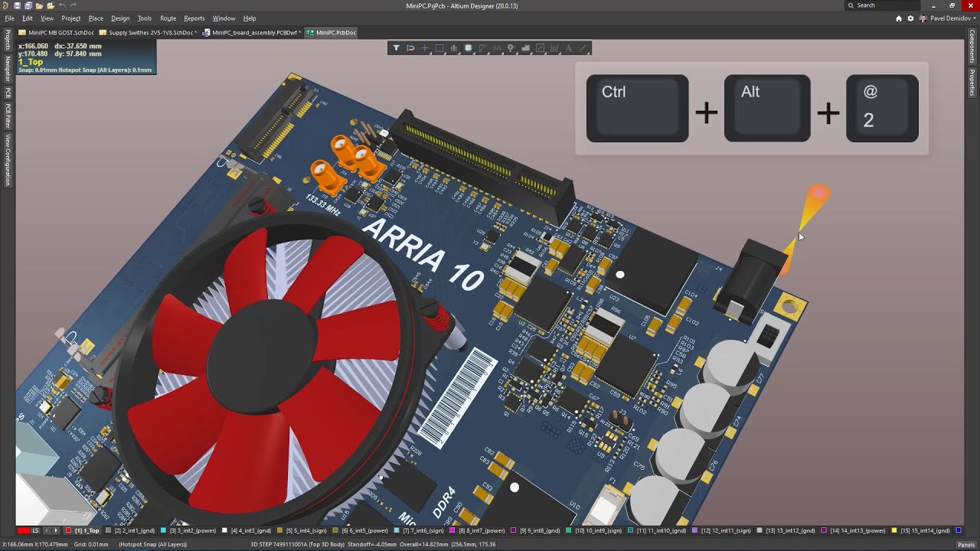Switch to MiniPC MB GOST.SchDoc tab
Screen dimensions: 980x551
56,33
